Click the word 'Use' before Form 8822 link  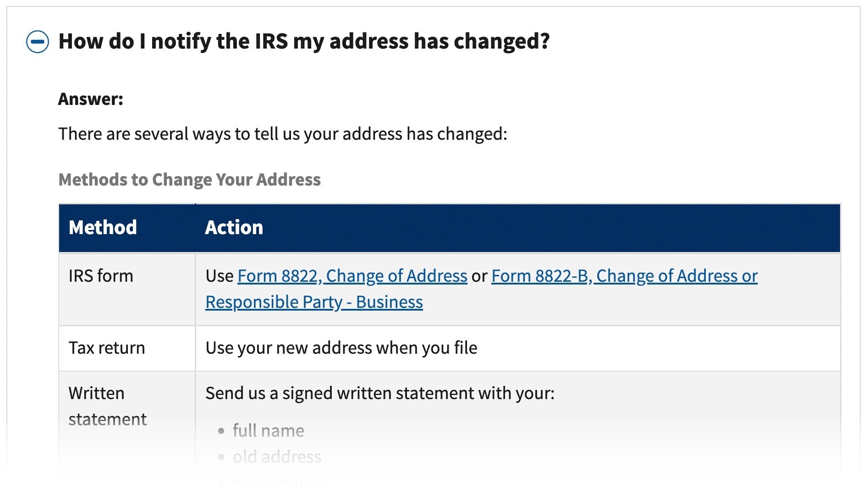point(220,276)
